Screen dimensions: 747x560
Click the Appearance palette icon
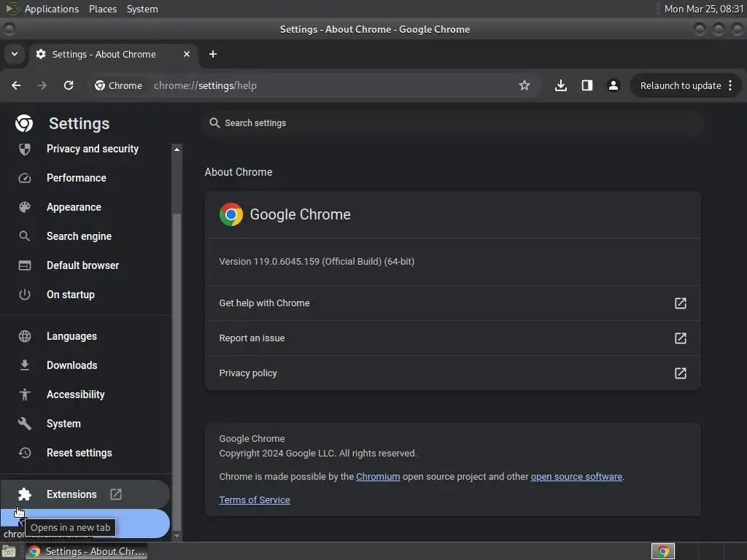pyautogui.click(x=24, y=207)
